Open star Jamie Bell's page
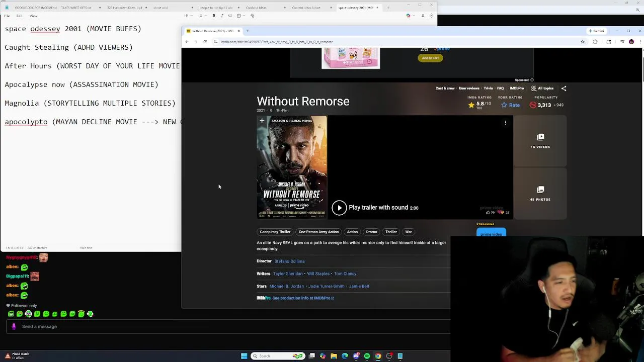Screen dimensions: 644x362 pyautogui.click(x=359, y=286)
